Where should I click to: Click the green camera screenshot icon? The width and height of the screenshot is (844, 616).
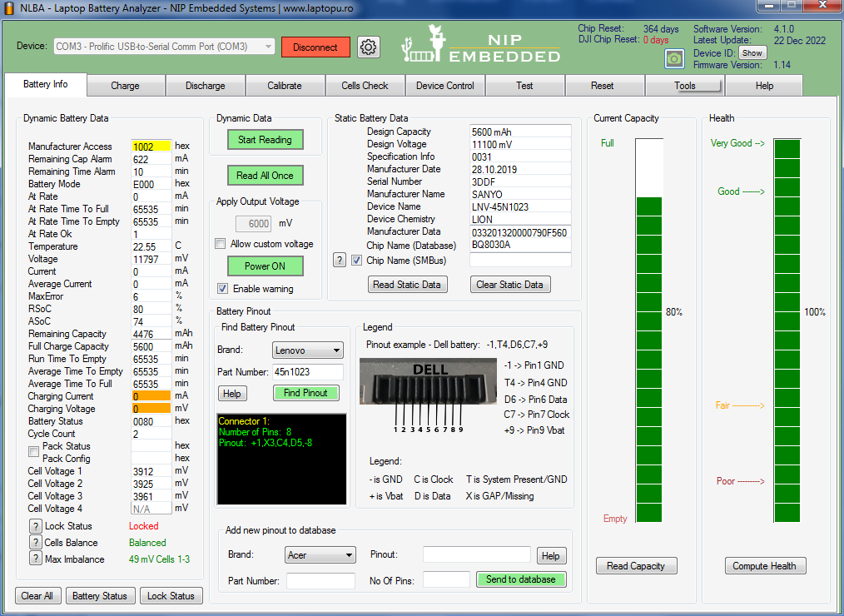point(674,58)
